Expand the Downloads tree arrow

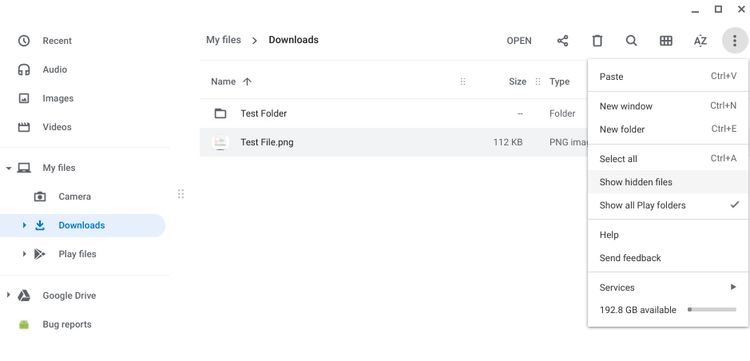point(24,225)
